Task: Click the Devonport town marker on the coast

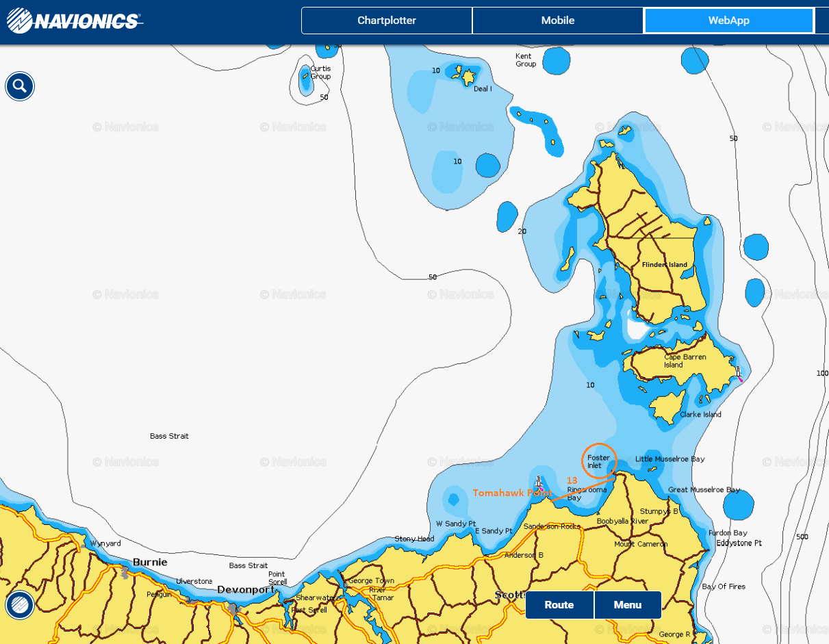Action: point(235,608)
